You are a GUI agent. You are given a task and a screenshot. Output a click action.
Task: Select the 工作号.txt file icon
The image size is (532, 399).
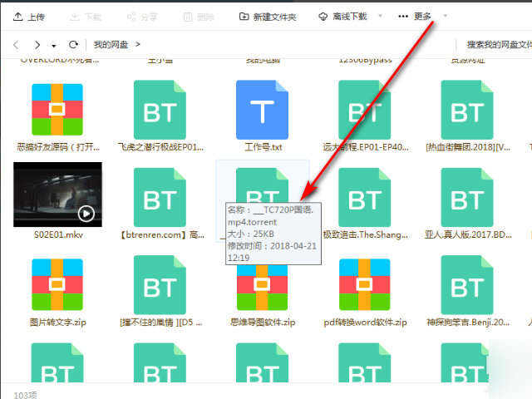pos(263,110)
